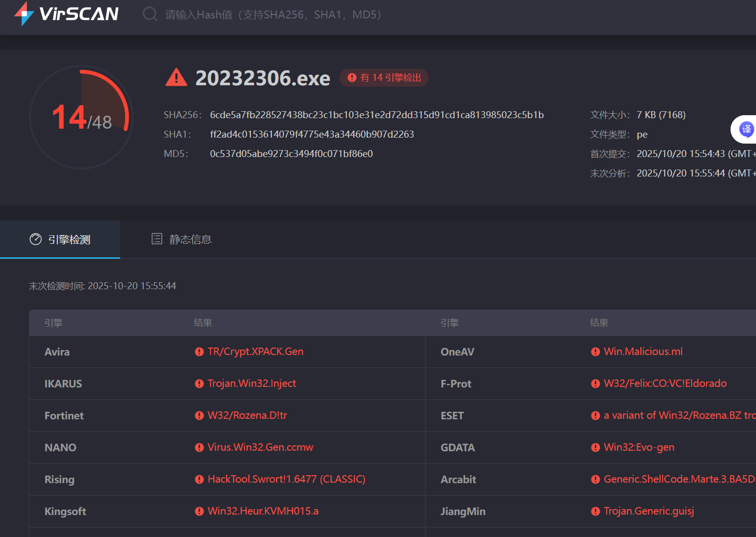756x537 pixels.
Task: Select the SHA1 hash value
Action: tap(312, 134)
